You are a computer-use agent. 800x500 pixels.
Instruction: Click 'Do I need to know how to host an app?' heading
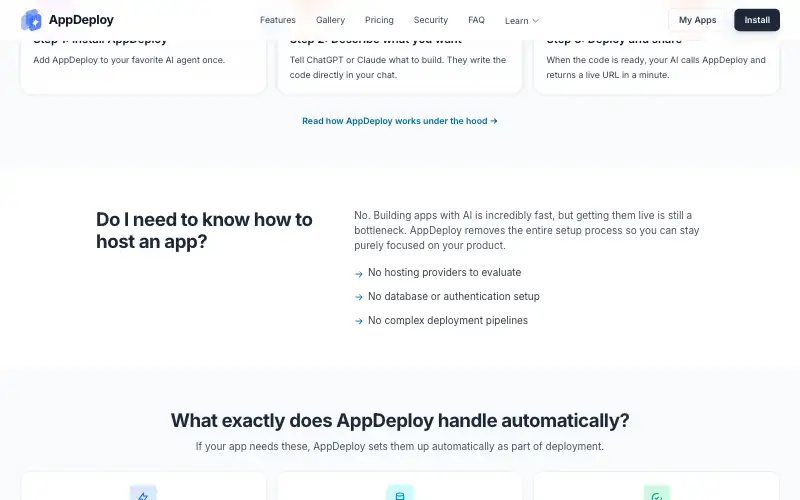click(x=204, y=231)
